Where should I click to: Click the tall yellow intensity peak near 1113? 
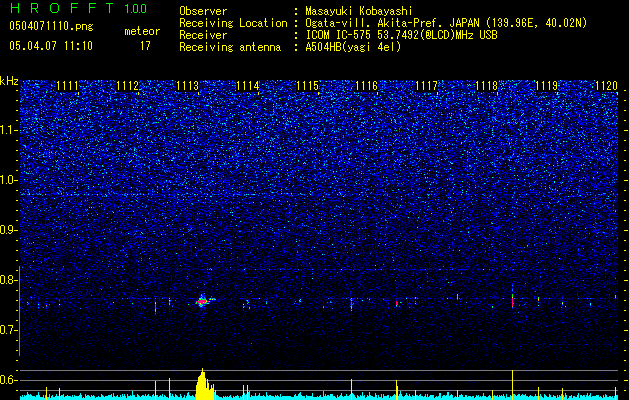coord(204,384)
